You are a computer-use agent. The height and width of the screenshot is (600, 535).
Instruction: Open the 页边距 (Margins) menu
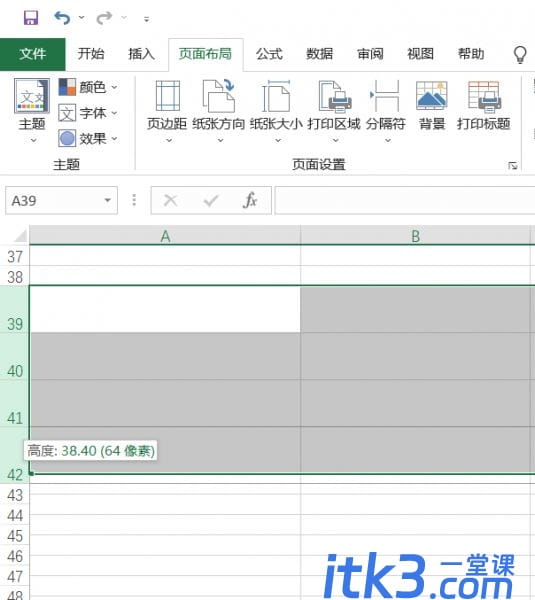(167, 111)
